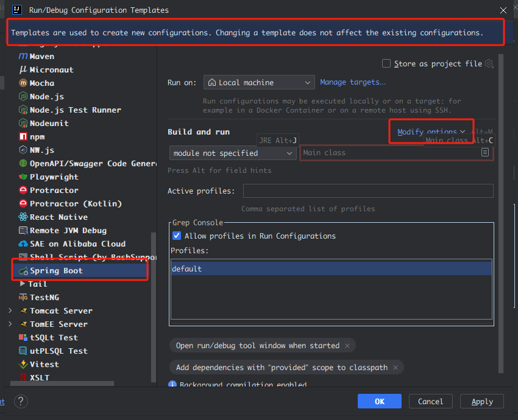
Task: Click the gear icon beside Store as project file
Action: (489, 64)
